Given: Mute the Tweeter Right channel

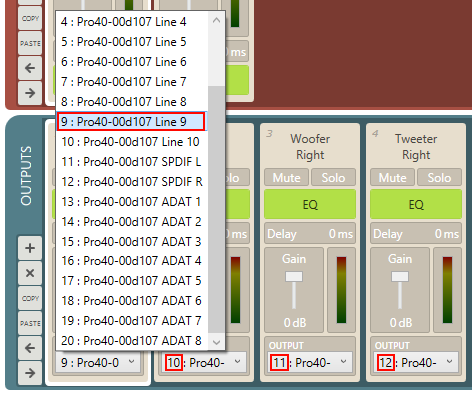Looking at the screenshot, I should (x=393, y=178).
